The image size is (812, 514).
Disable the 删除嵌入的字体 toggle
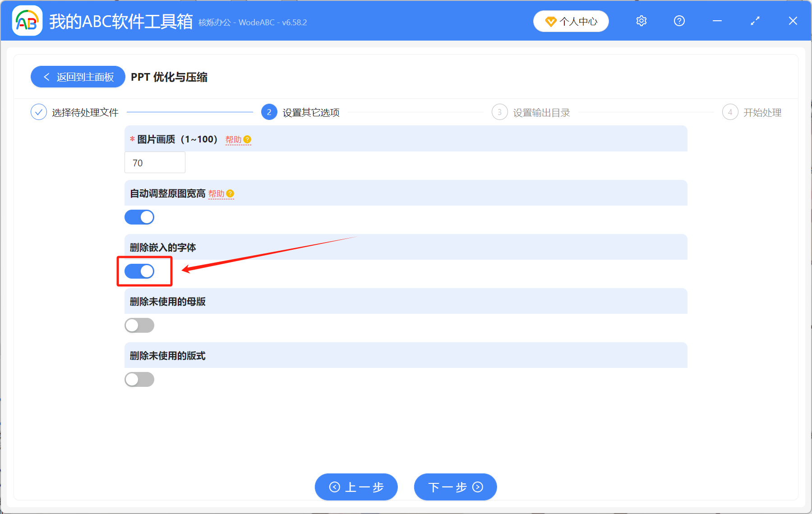coord(139,271)
